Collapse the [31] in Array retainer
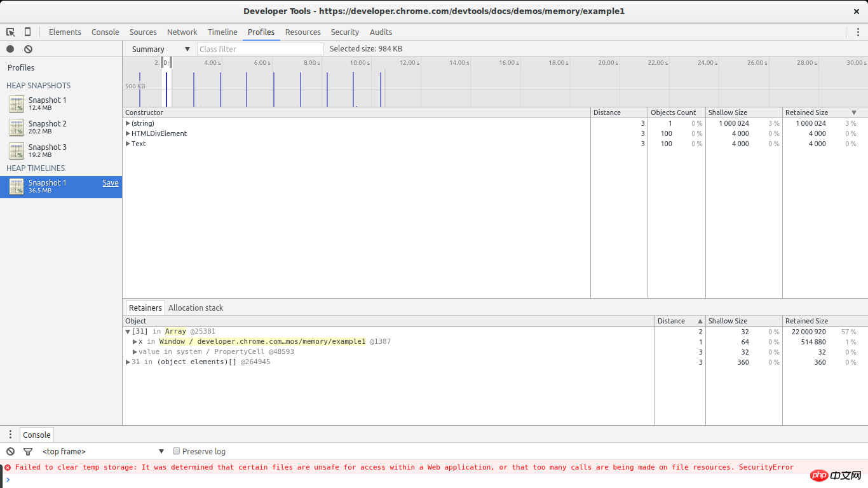The width and height of the screenshot is (868, 488). tap(128, 332)
